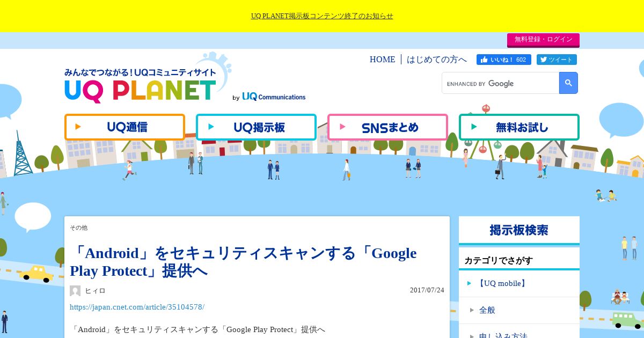Click the gray arrow beside 全般
Image resolution: width=644 pixels, height=338 pixels.
click(472, 310)
